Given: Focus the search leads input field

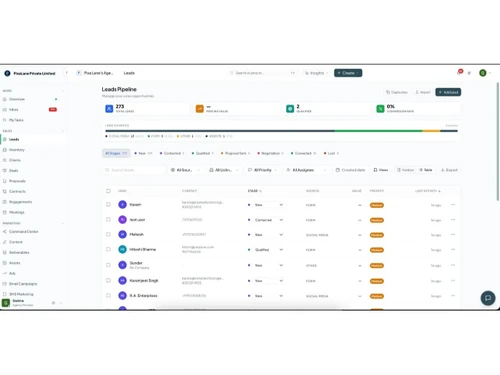Looking at the screenshot, I should 134,170.
